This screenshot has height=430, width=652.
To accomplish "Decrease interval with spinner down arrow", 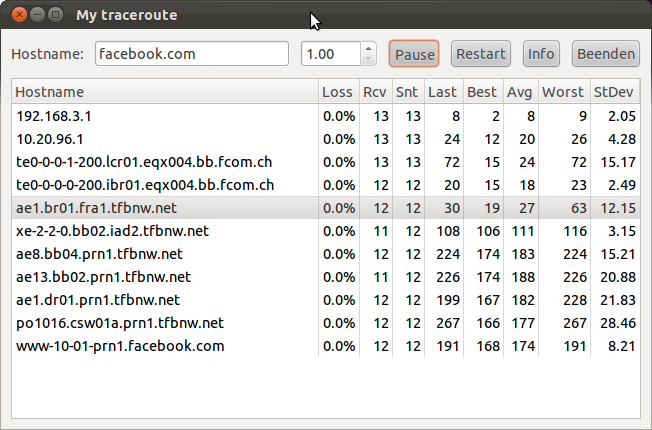I will (x=369, y=59).
